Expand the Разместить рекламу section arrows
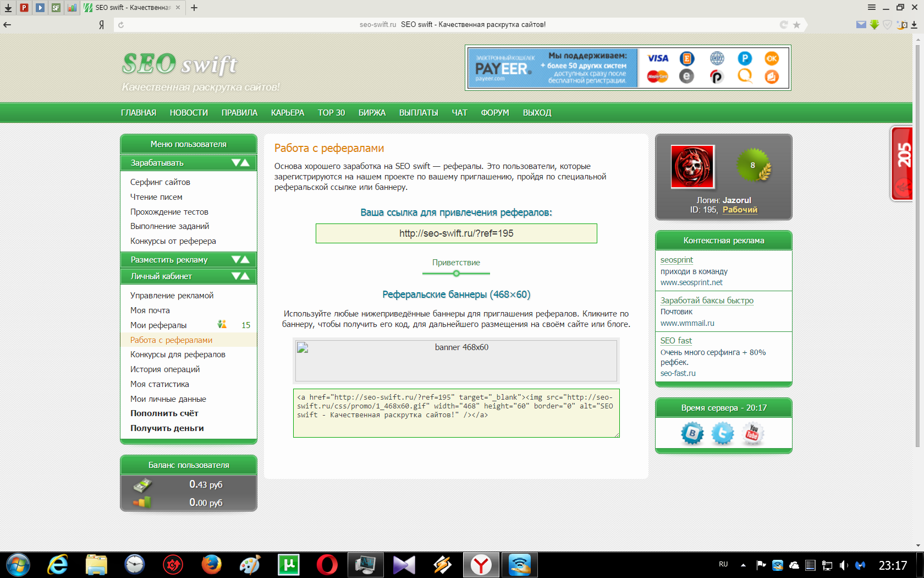The height and width of the screenshot is (578, 924). pyautogui.click(x=240, y=260)
